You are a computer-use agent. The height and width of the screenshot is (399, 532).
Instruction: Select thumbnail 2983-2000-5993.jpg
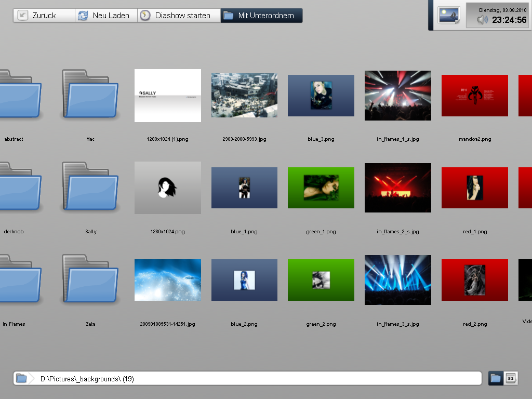(244, 96)
